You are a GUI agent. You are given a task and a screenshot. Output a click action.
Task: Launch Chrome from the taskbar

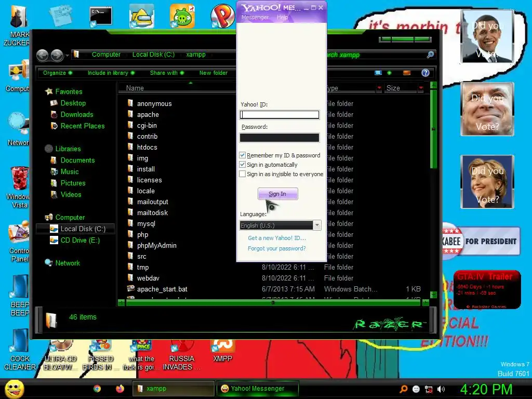[97, 389]
